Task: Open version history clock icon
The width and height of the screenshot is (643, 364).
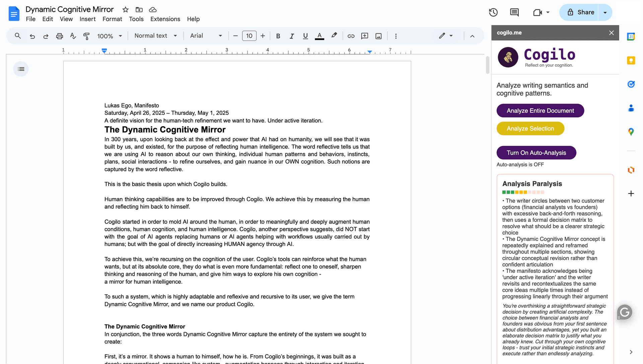Action: click(x=493, y=12)
